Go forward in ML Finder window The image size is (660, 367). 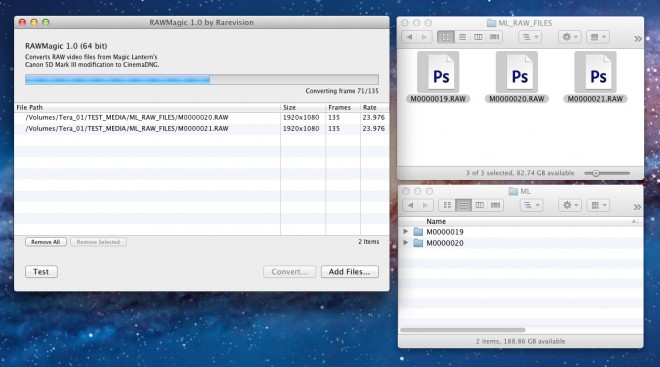click(x=426, y=205)
